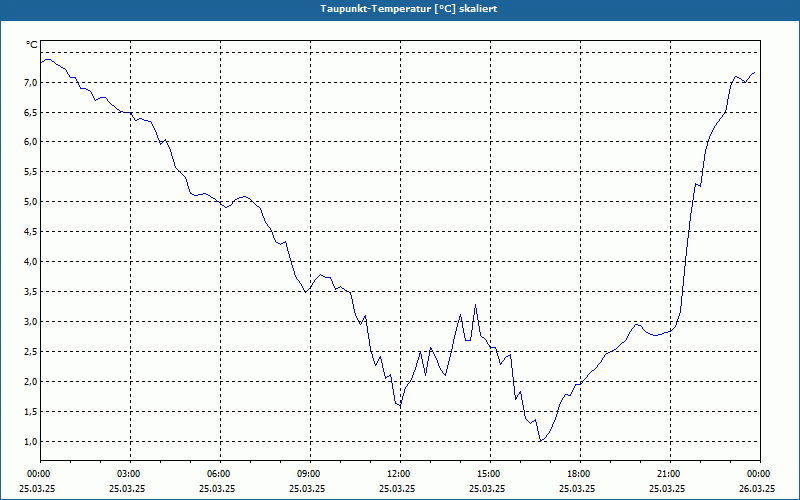
Task: Click the title 'Taupunkt-Temperatur [°C] skaliert'
Action: point(409,9)
